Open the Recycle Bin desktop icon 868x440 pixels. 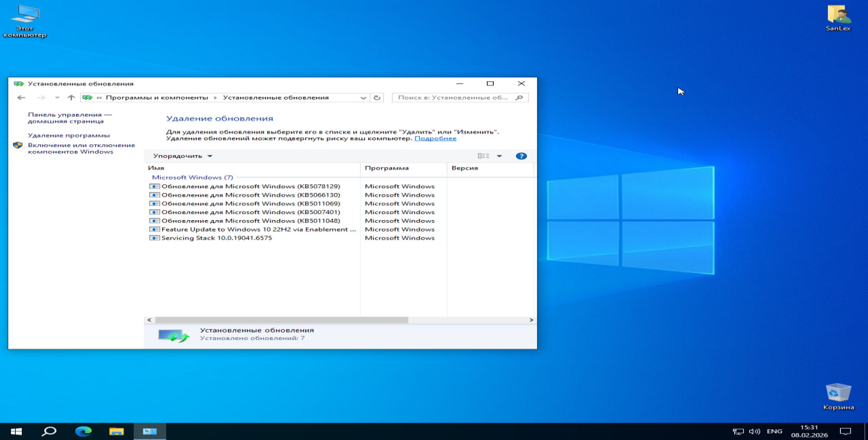838,395
